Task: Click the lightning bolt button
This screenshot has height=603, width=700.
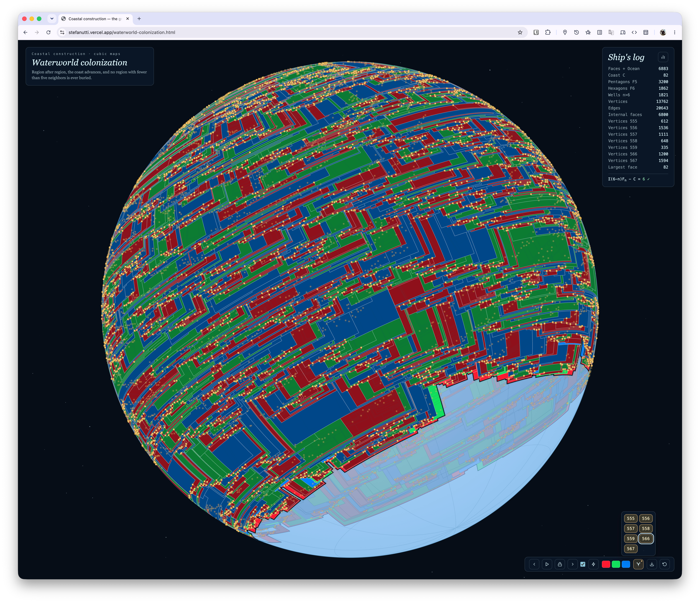Action: pos(594,564)
